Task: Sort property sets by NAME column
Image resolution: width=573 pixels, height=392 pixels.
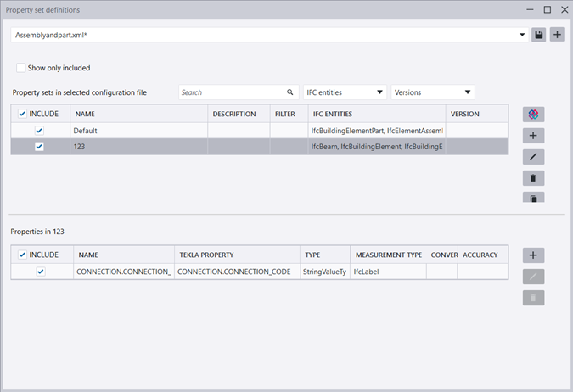Action: point(138,114)
